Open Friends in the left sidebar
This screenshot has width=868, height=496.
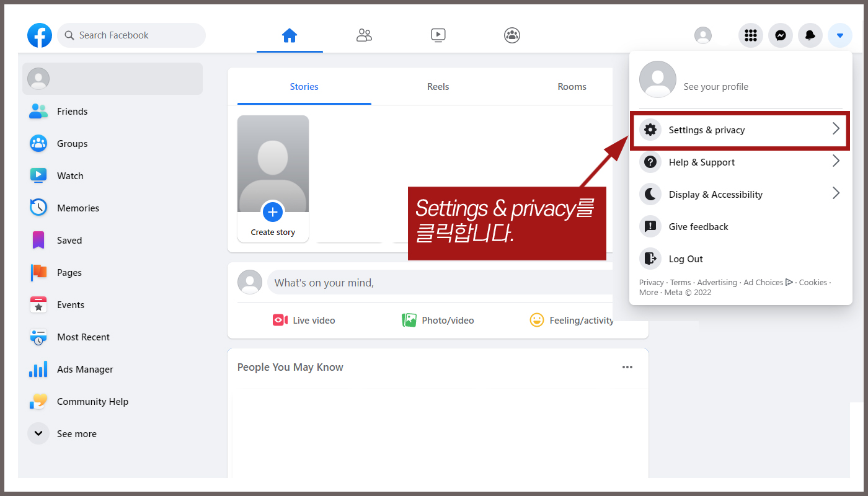113,112
